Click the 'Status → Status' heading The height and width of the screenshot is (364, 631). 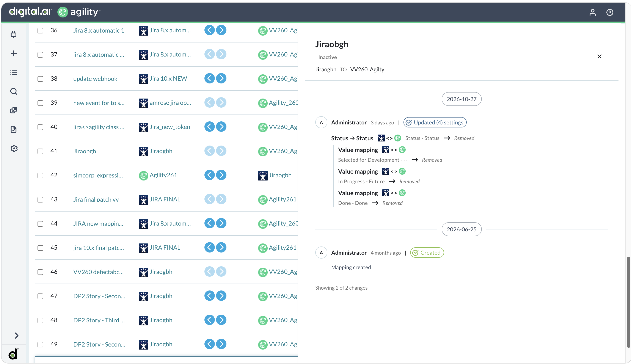tap(352, 138)
